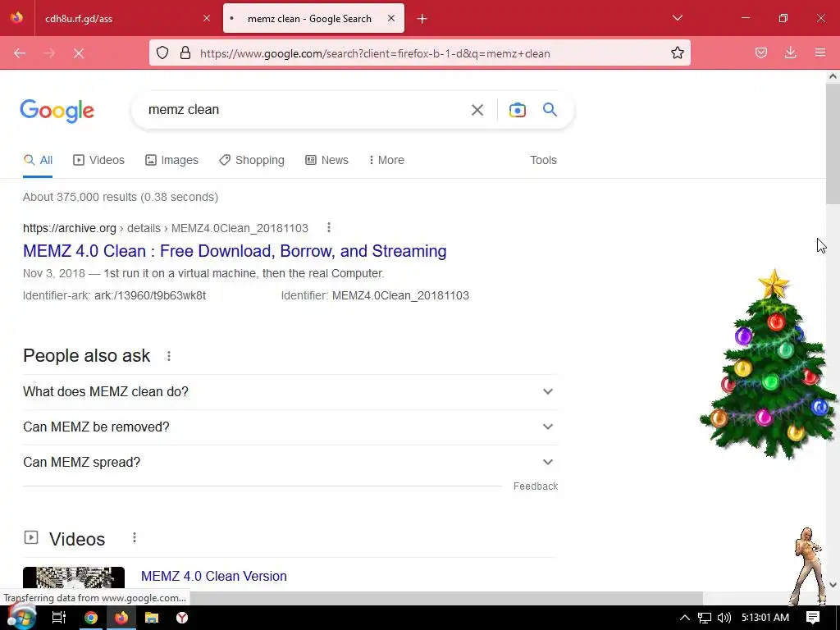The width and height of the screenshot is (840, 630).
Task: Launch Yandex browser from the taskbar
Action: 182,618
